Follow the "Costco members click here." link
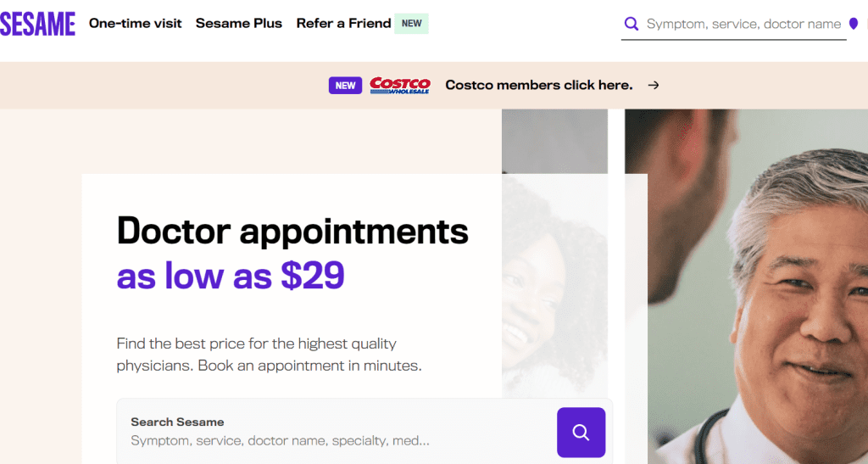The width and height of the screenshot is (868, 464). 538,85
